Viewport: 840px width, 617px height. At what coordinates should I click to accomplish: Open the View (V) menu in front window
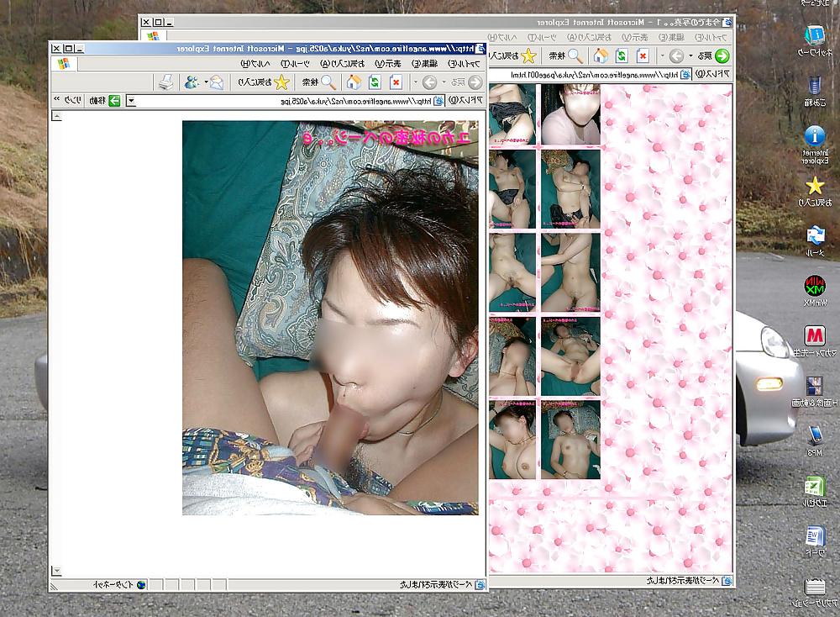pyautogui.click(x=387, y=64)
